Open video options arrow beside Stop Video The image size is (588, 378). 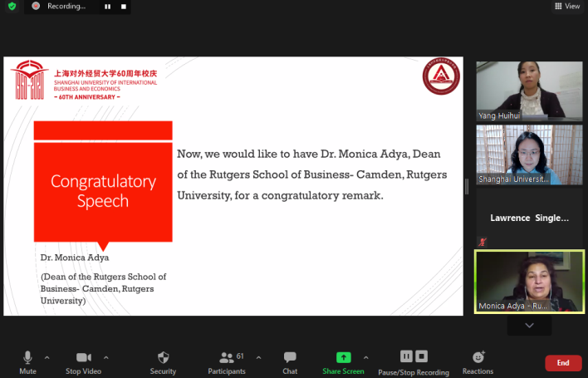[106, 357]
